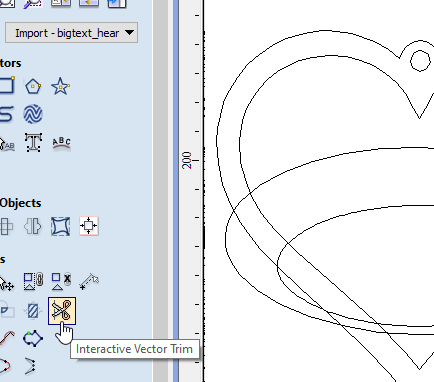The height and width of the screenshot is (382, 434).
Task: Click the arrow-shaped node outline icon
Action: [33, 338]
